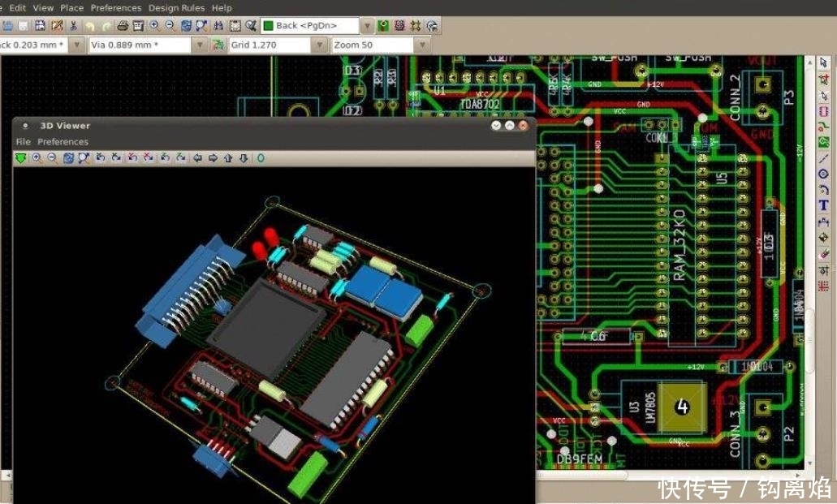This screenshot has width=837, height=504.
Task: Select the Add Circle drawing tool
Action: point(824,174)
